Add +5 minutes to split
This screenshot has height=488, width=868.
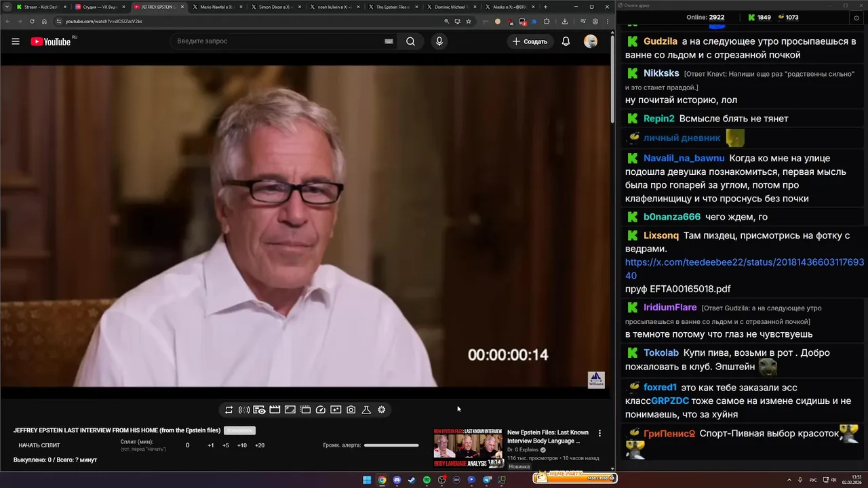(226, 445)
